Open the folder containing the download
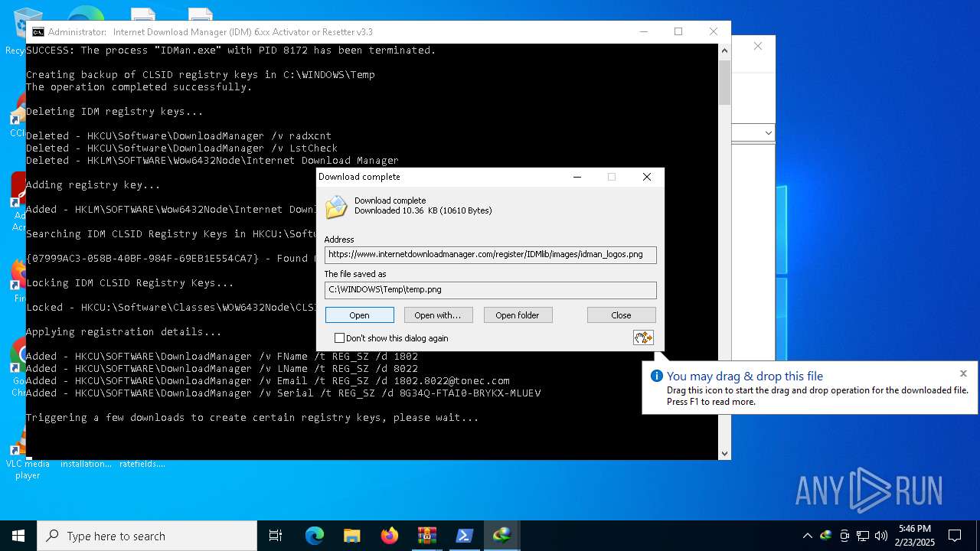Screen dimensions: 980x551 click(518, 315)
